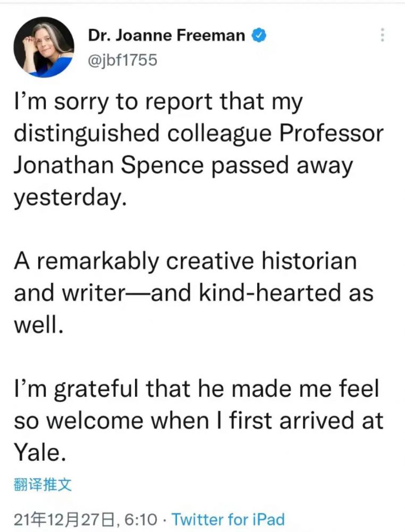Open the three-dot more options menu
The width and height of the screenshot is (405, 532).
(x=382, y=35)
